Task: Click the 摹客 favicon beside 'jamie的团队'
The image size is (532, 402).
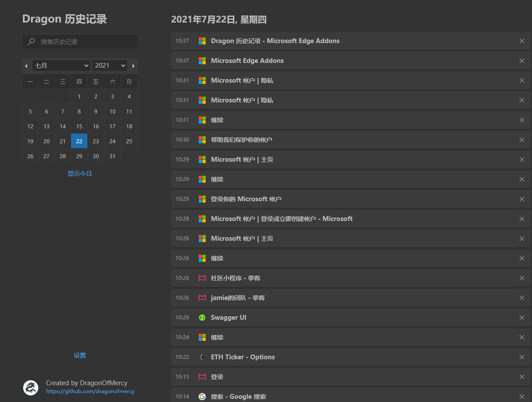Action: (202, 298)
